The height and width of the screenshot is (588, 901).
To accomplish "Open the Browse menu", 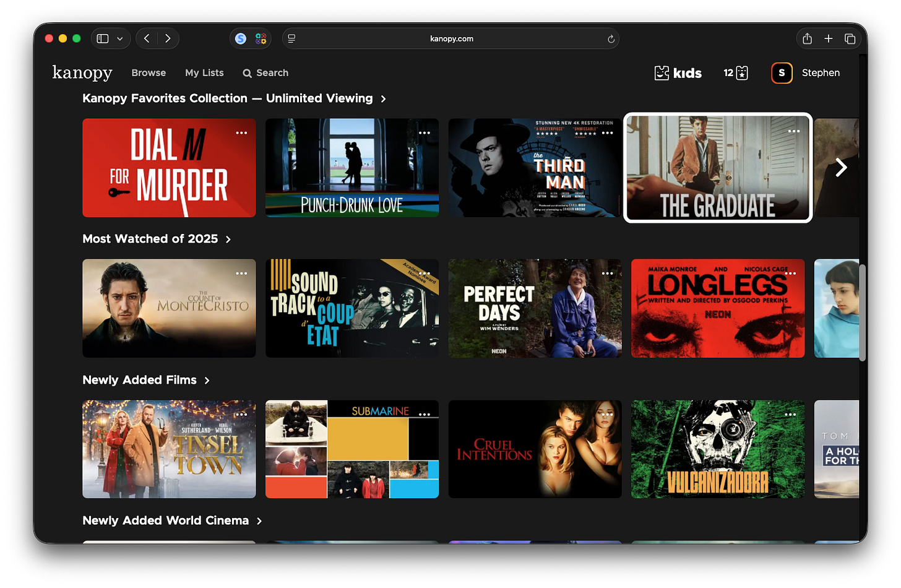I will click(149, 73).
